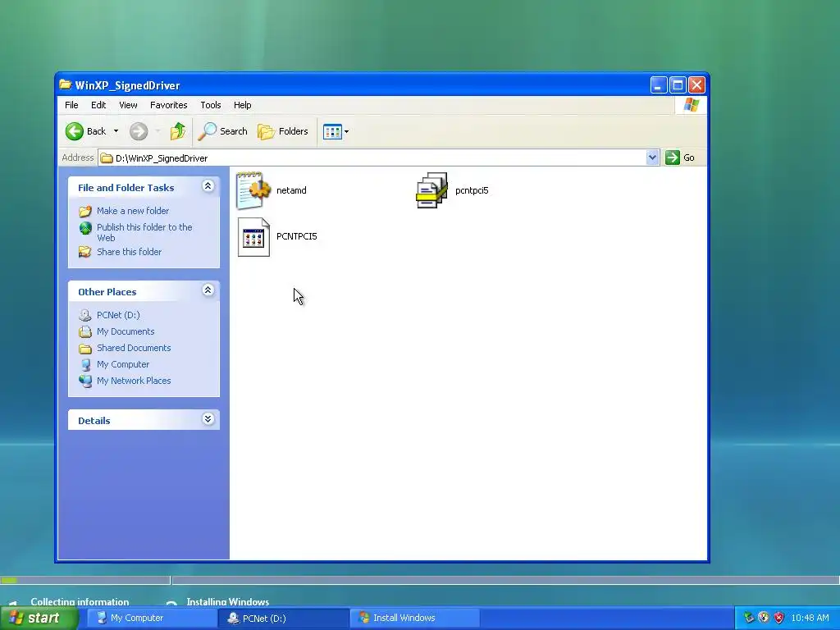Screen dimensions: 840x630
Task: Toggle the Folders tree pane
Action: coord(283,131)
